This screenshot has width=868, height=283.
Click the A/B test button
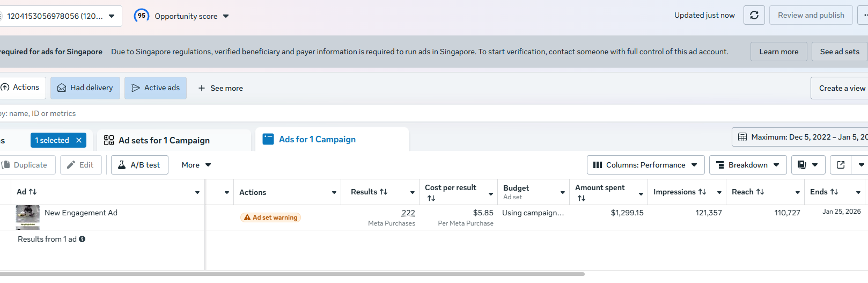(139, 165)
